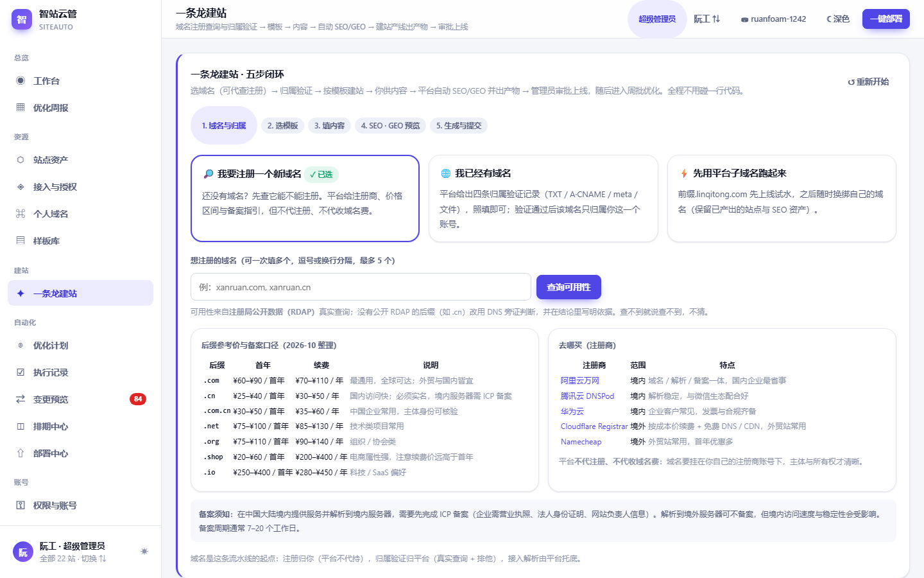924x578 pixels.
Task: Choose the 我已经有域名 option card
Action: coord(543,198)
